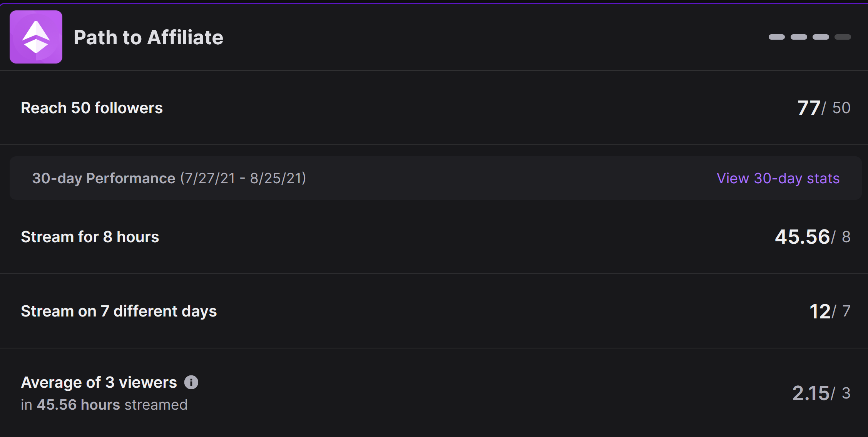Screen dimensions: 868x437
Task: Click the 45.56 hours streamed subtext
Action: click(x=104, y=405)
